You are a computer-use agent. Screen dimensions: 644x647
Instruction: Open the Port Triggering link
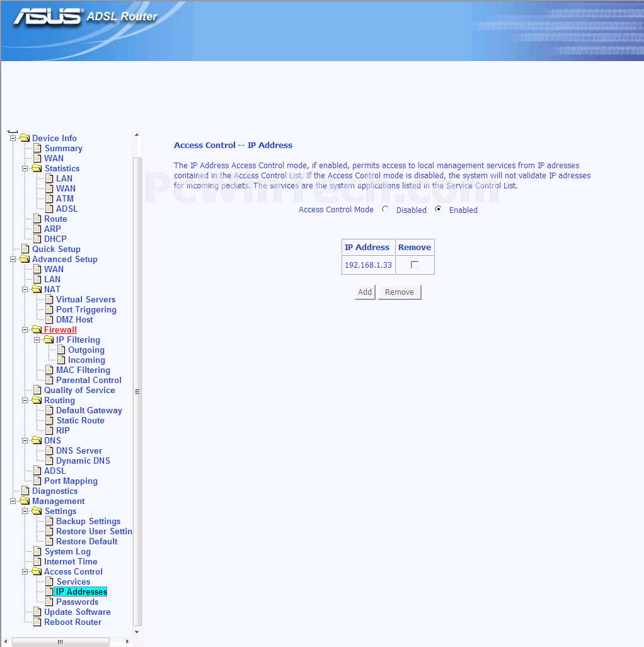(86, 309)
